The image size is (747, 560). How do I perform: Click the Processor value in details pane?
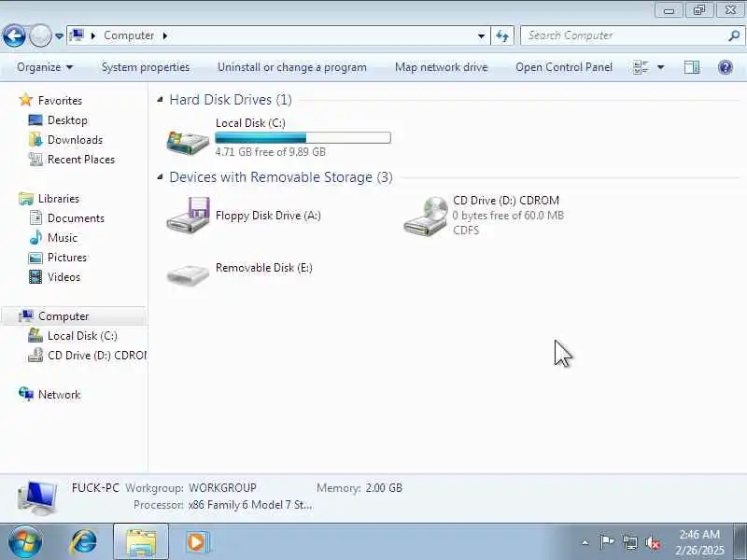tap(250, 505)
